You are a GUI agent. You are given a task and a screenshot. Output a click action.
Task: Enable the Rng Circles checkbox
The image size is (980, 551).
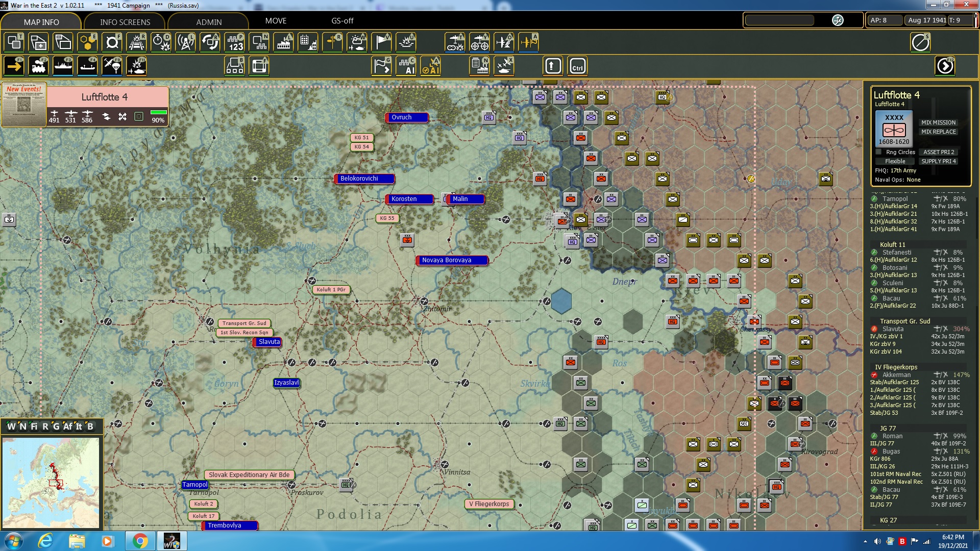pyautogui.click(x=878, y=152)
